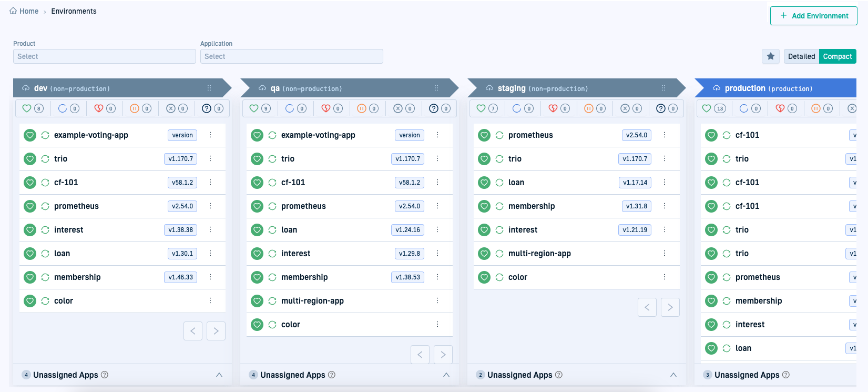868x392 pixels.
Task: Go to next page in staging list
Action: click(670, 307)
